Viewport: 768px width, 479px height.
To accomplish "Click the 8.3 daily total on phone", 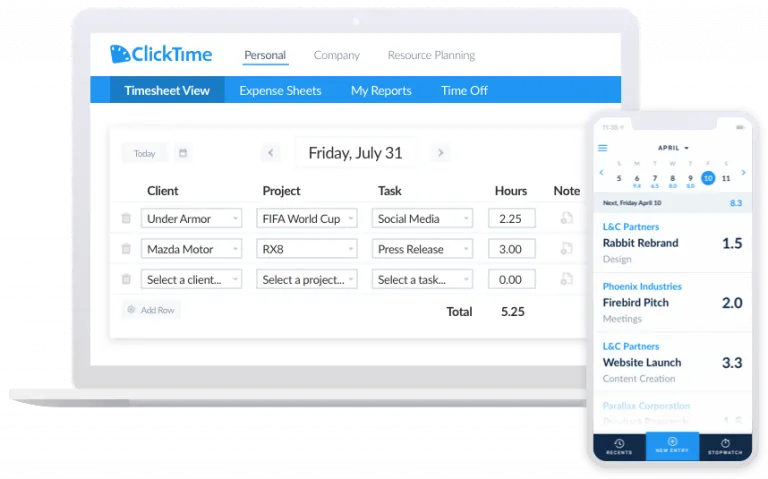I will [736, 203].
